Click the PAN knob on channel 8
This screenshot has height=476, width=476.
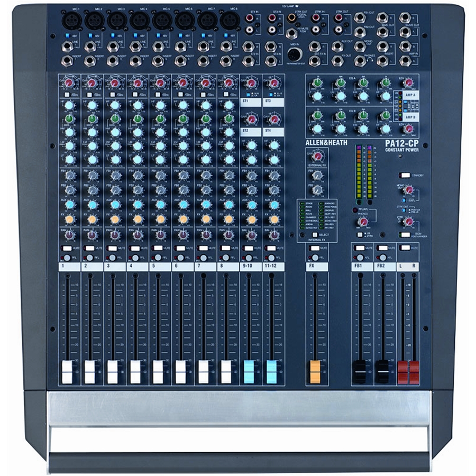228,235
